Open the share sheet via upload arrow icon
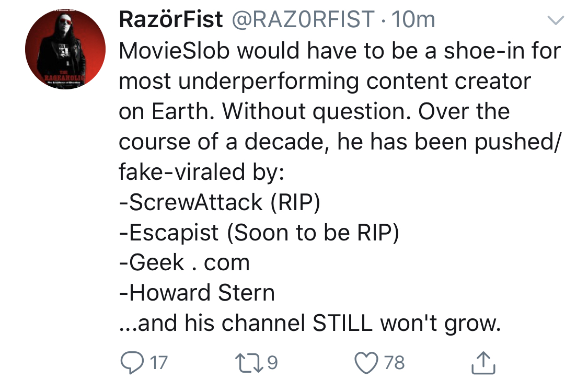Screen dimensions: 588x391 coord(483,362)
